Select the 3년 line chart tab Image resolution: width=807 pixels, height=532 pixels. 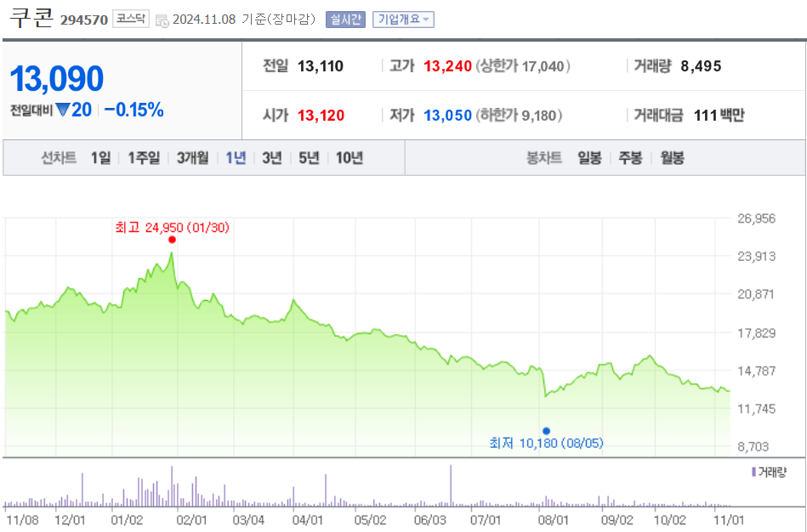coord(272,158)
